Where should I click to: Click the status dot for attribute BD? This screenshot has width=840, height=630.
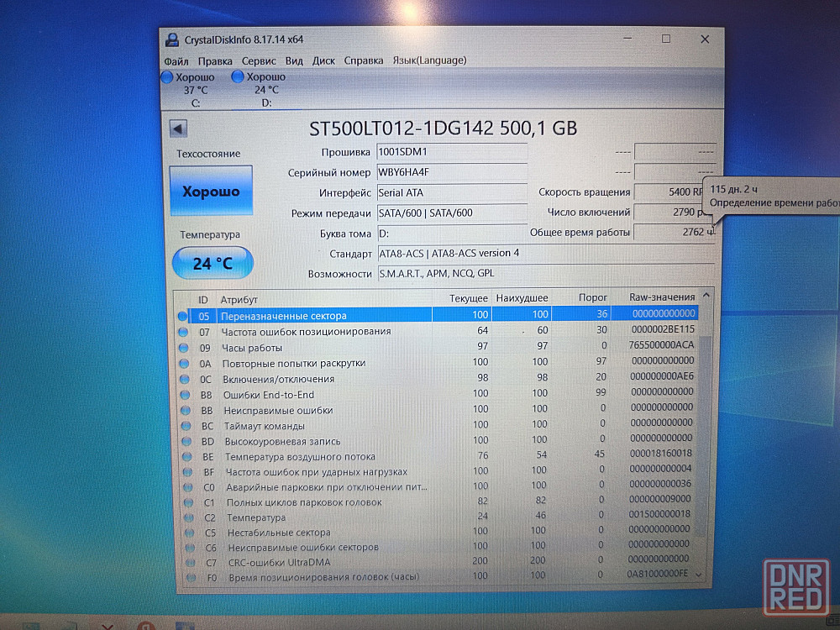coord(187,442)
